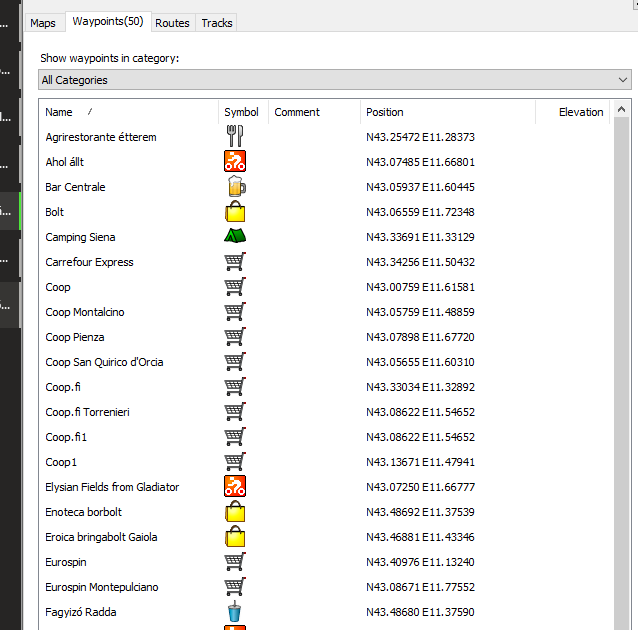Click the cart icon in the Coop row
Viewport: 638px width, 630px height.
pos(235,287)
